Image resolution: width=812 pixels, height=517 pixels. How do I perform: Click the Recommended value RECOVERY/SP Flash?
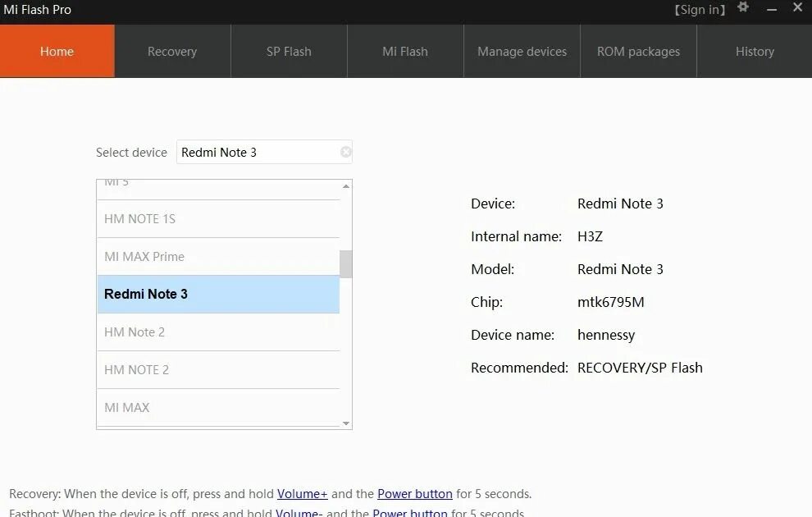click(x=640, y=368)
